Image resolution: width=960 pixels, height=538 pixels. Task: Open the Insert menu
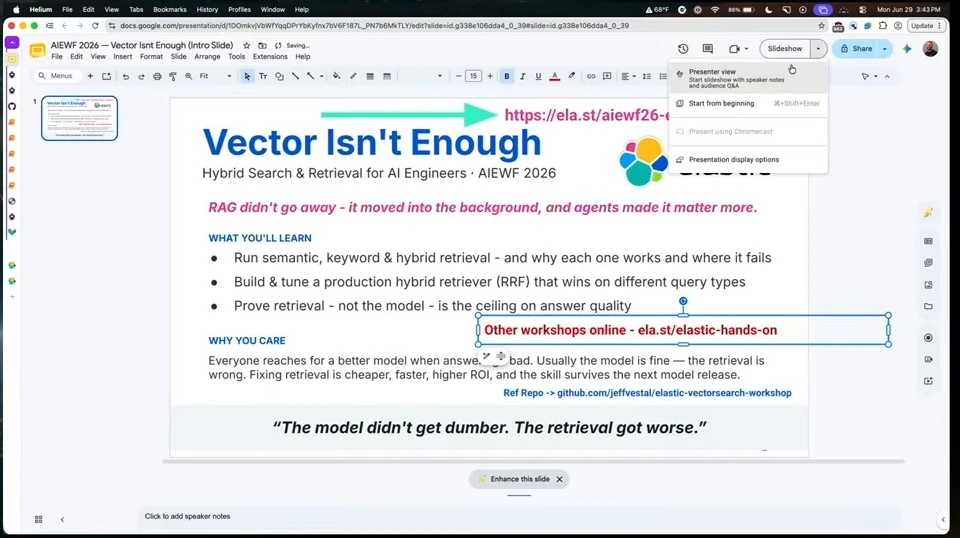tap(122, 56)
